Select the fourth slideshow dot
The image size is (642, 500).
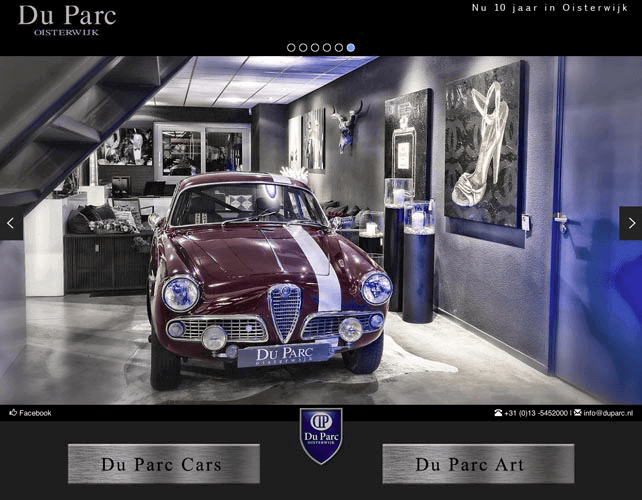(327, 48)
